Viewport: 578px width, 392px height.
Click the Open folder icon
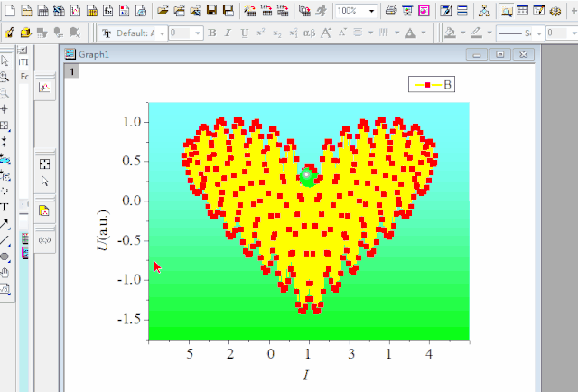pos(163,11)
